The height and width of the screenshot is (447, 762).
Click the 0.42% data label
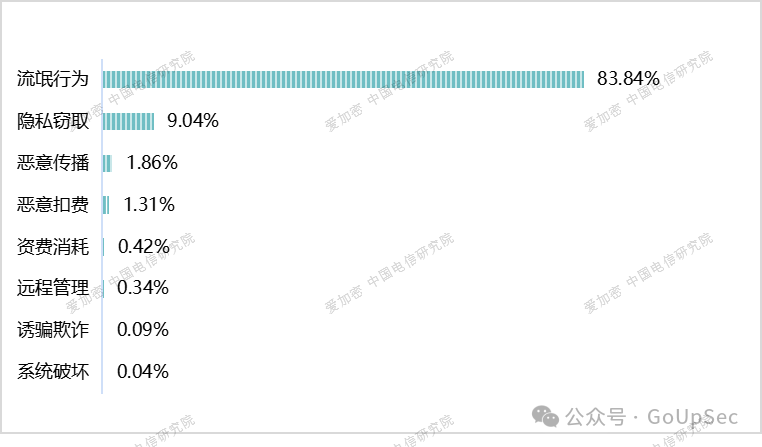tap(143, 246)
